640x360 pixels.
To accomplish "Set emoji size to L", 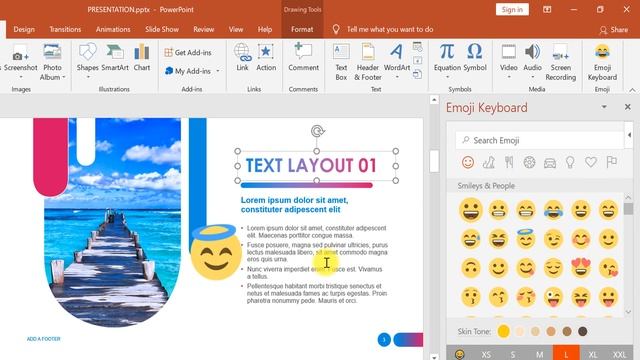I will [x=566, y=353].
